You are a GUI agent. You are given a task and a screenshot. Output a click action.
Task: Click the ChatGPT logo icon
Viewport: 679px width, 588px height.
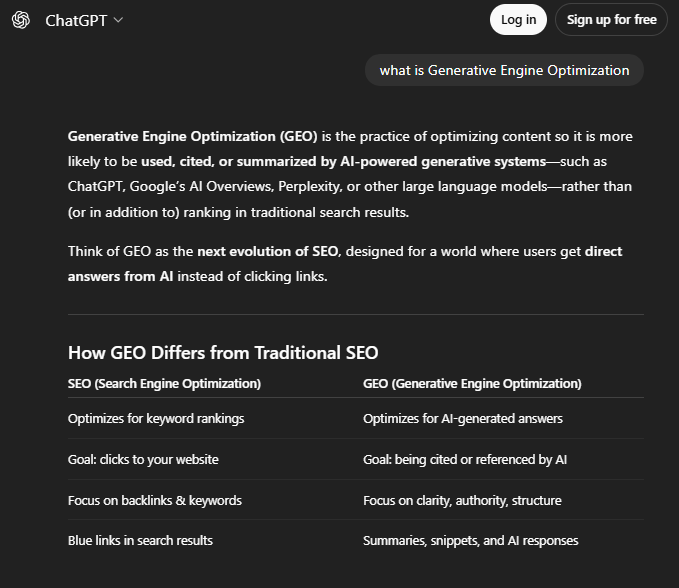coord(21,20)
